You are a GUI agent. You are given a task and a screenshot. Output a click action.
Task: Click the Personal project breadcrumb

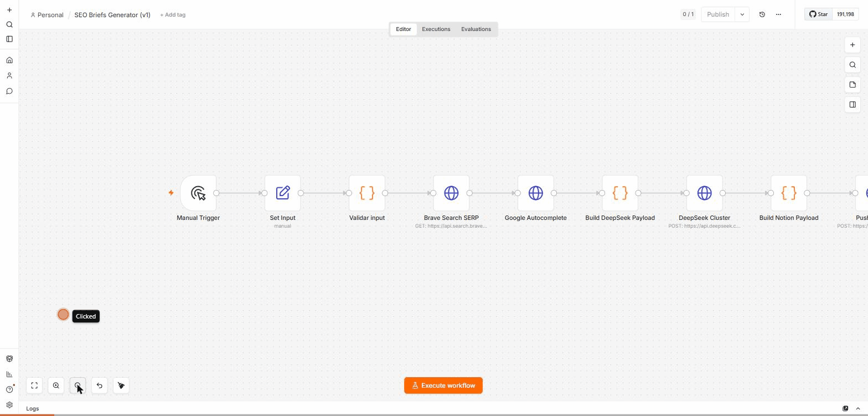[47, 15]
